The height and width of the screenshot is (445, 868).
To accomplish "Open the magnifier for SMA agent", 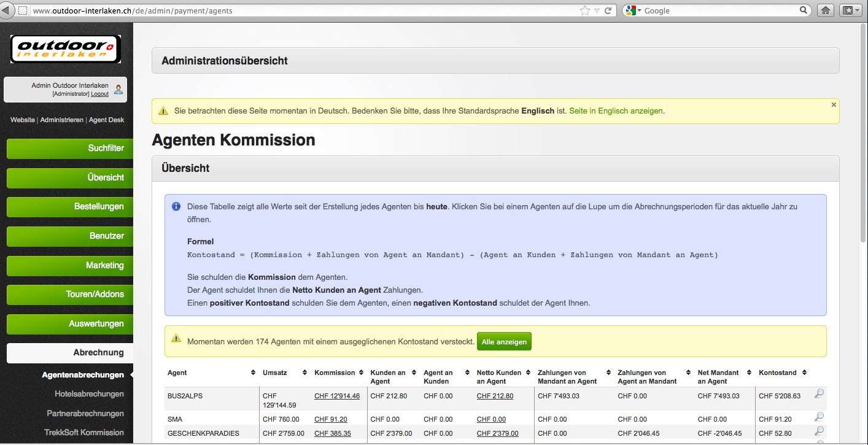I will pos(819,417).
